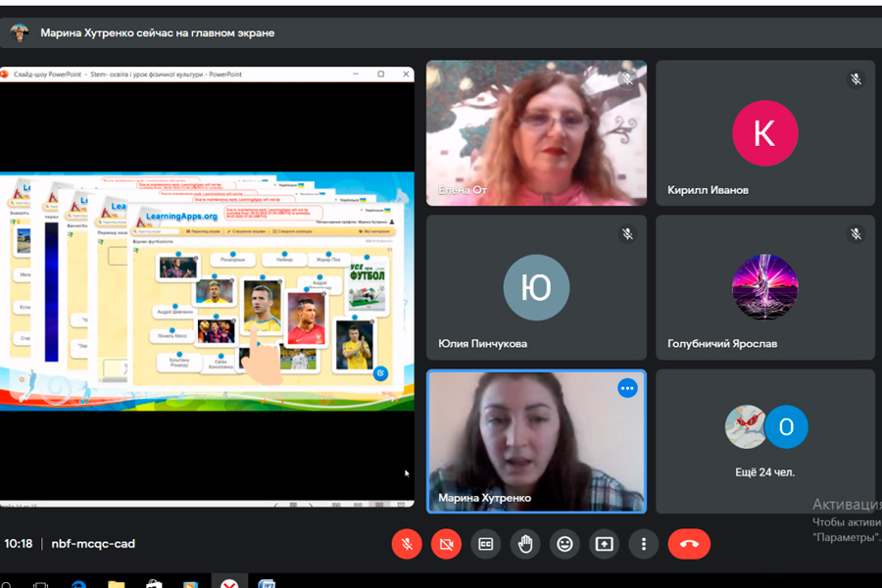The width and height of the screenshot is (882, 588).
Task: Open the Створити колекцію menu item
Action: click(x=292, y=231)
